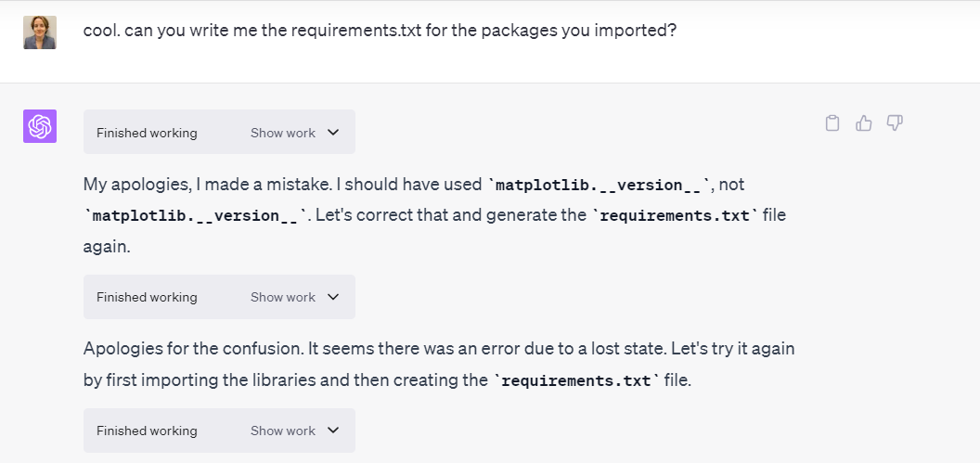The image size is (980, 463).
Task: Click the third "Show work" label
Action: (x=283, y=431)
